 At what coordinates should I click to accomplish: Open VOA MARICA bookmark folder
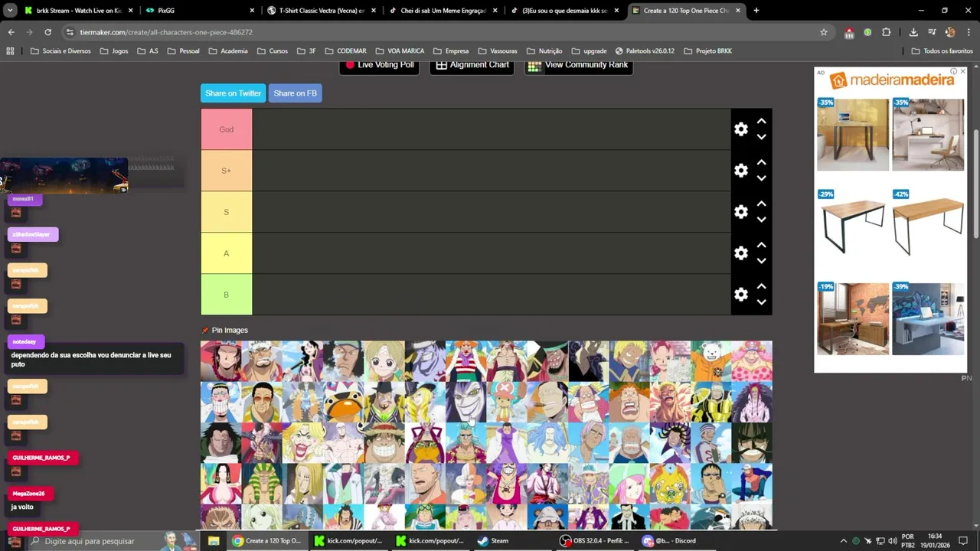(400, 51)
